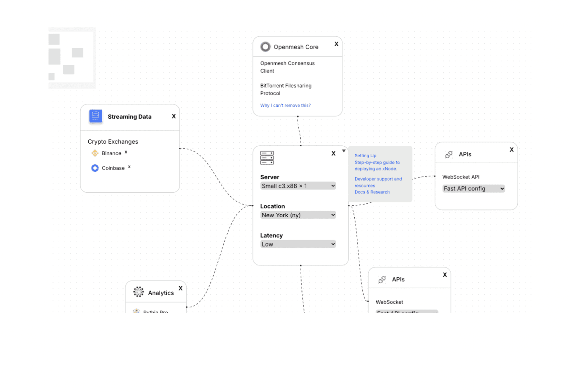Click WebSocket label in lower APIs node
Viewport: 571px width, 392px height.
tap(389, 302)
